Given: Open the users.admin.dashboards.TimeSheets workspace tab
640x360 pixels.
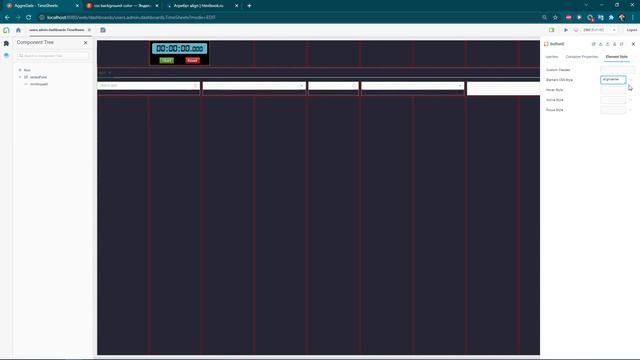Looking at the screenshot, I should pos(56,30).
